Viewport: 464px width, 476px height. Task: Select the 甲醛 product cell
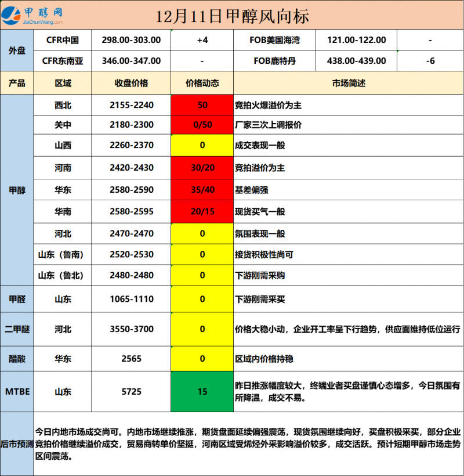(x=17, y=300)
